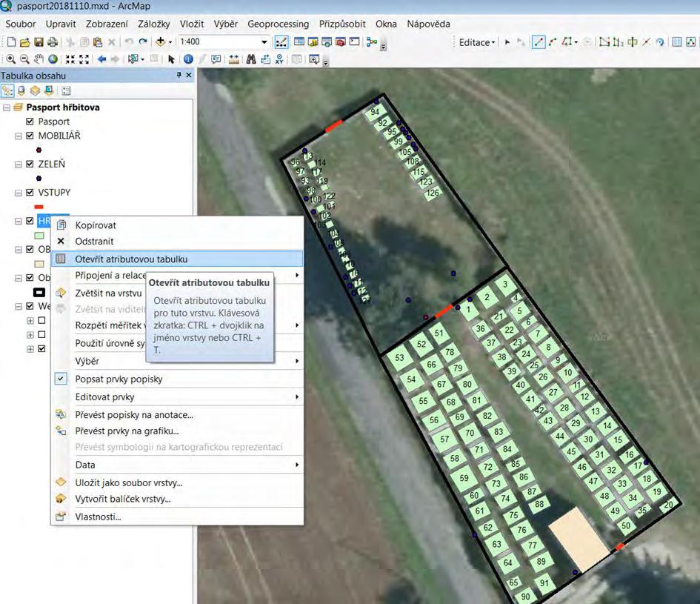Image resolution: width=700 pixels, height=604 pixels.
Task: Collapse the VSTUPY layer legend
Action: point(19,193)
